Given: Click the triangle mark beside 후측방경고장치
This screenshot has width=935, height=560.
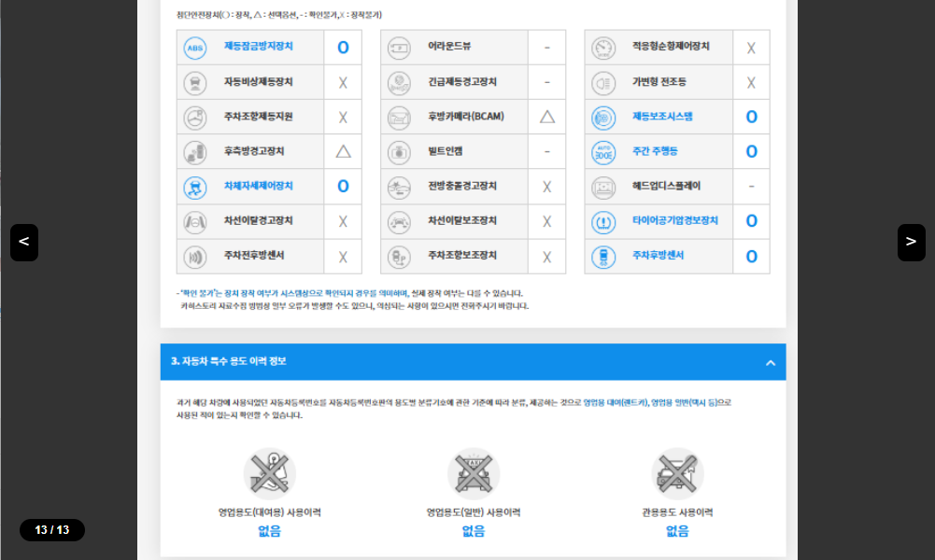Looking at the screenshot, I should 343,151.
